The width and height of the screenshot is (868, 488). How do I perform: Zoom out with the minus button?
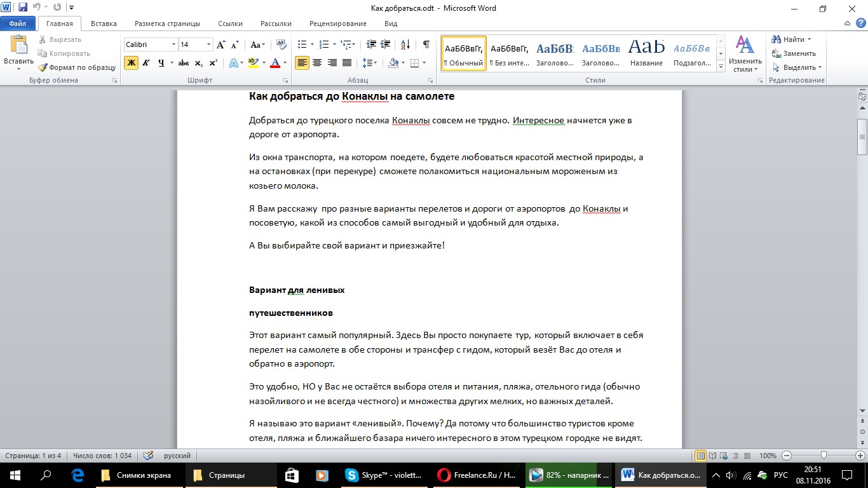click(787, 456)
